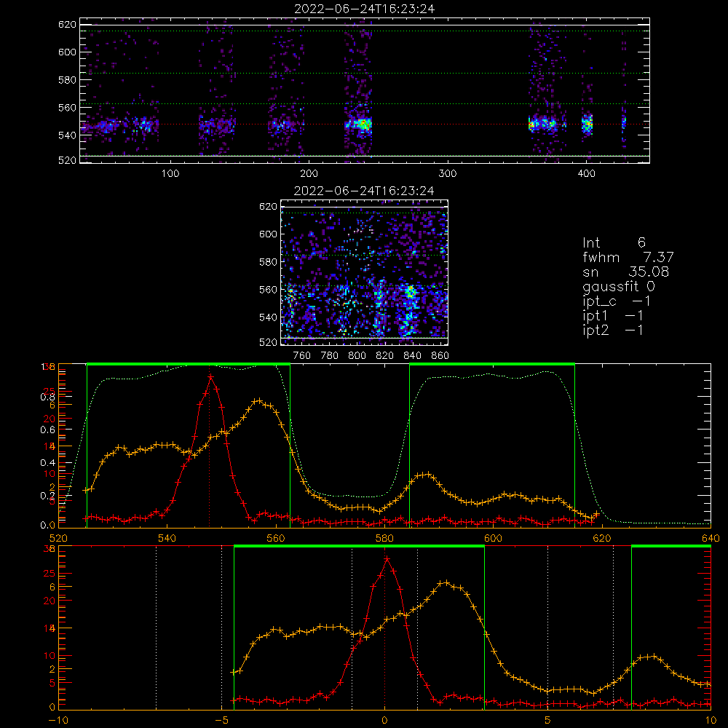Click x-axis label 400 on wide image
The image size is (728, 728).
pos(586,174)
